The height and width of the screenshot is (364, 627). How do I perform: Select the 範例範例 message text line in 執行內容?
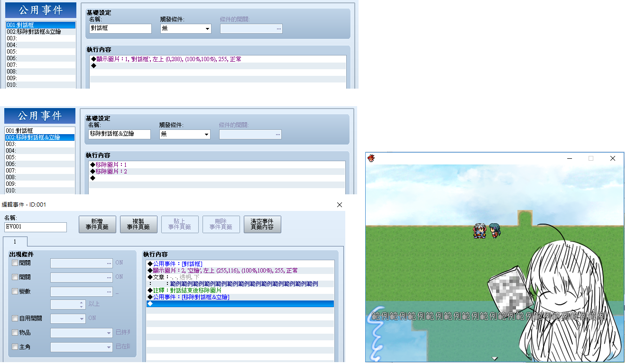tap(240, 284)
